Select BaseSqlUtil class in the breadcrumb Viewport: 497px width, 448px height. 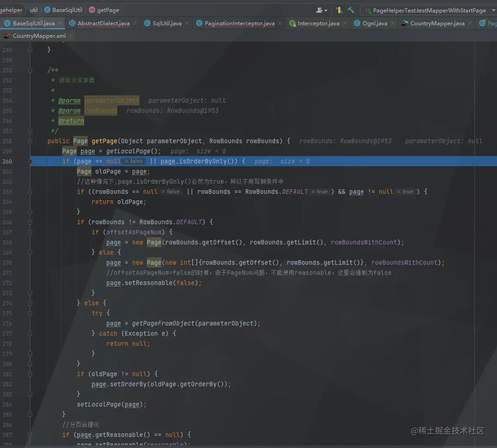64,10
